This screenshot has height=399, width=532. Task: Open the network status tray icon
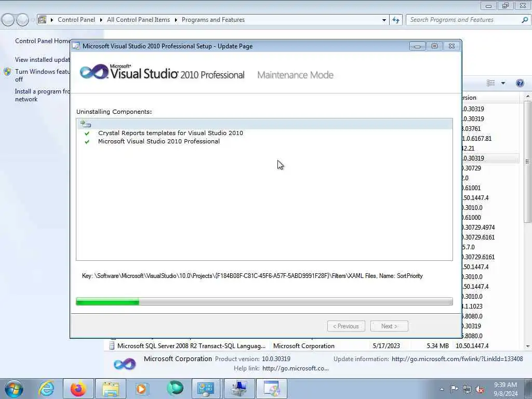467,389
